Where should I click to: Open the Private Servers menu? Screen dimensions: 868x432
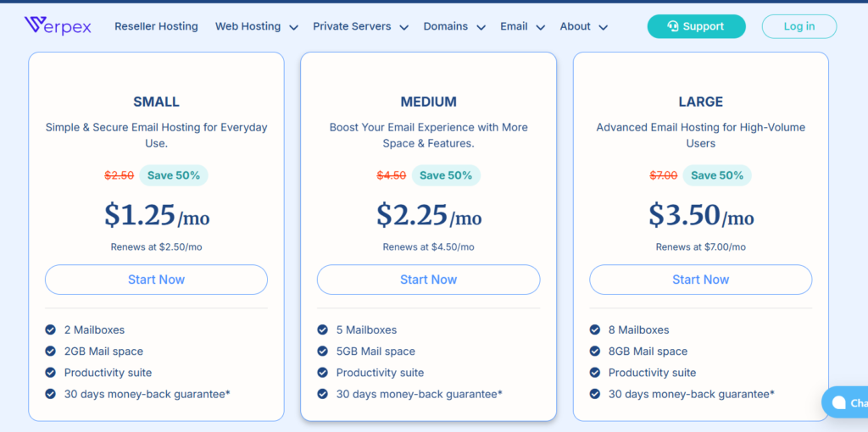point(352,26)
